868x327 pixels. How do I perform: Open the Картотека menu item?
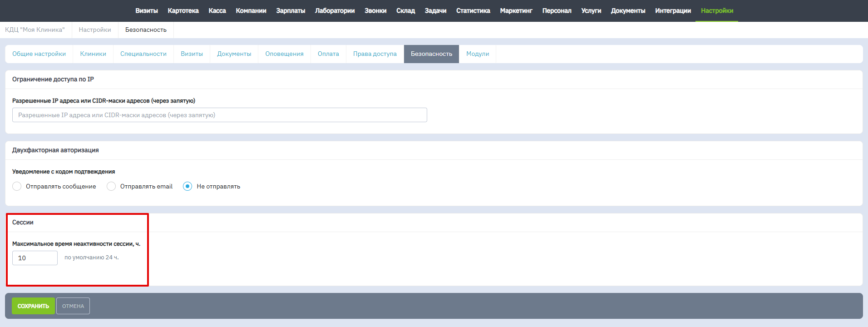183,10
